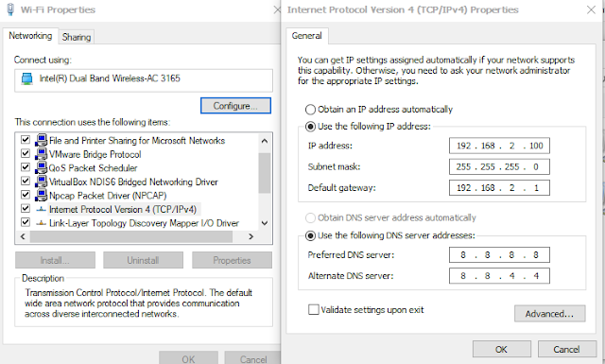Click the Internet Protocol Version 4 item icon
Screen dimensions: 605x364
41,209
